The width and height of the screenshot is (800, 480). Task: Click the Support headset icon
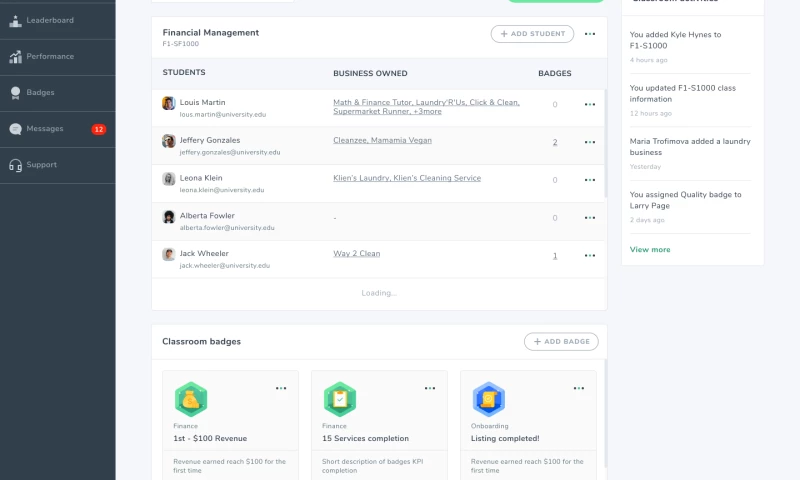pyautogui.click(x=15, y=165)
